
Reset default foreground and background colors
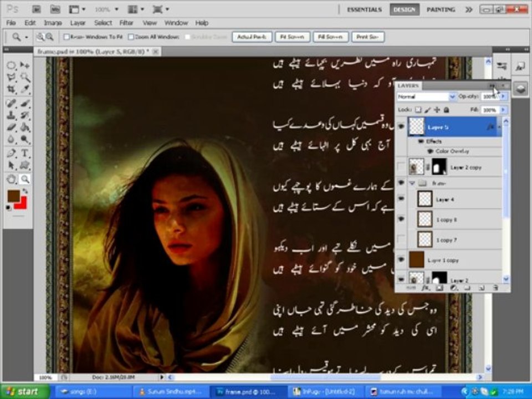tap(8, 208)
